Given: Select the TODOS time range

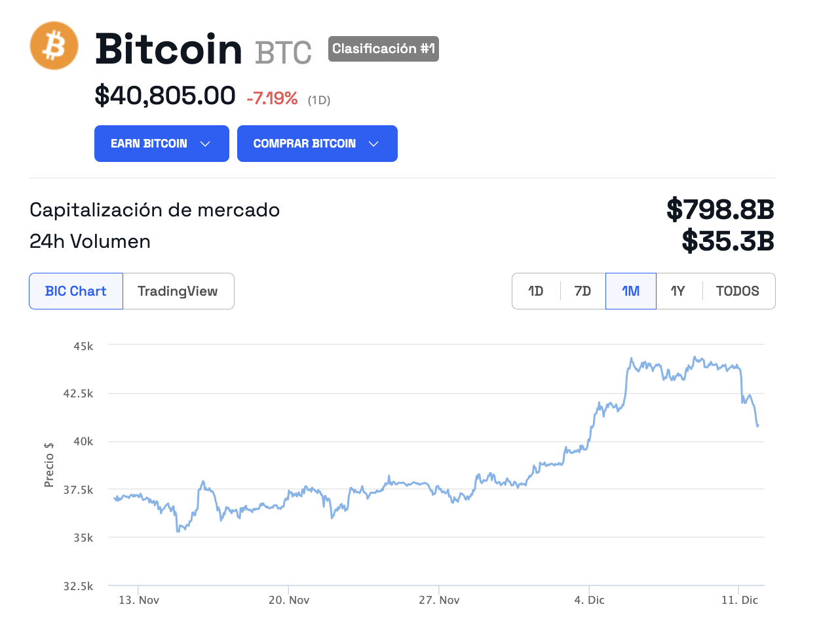Looking at the screenshot, I should click(738, 291).
